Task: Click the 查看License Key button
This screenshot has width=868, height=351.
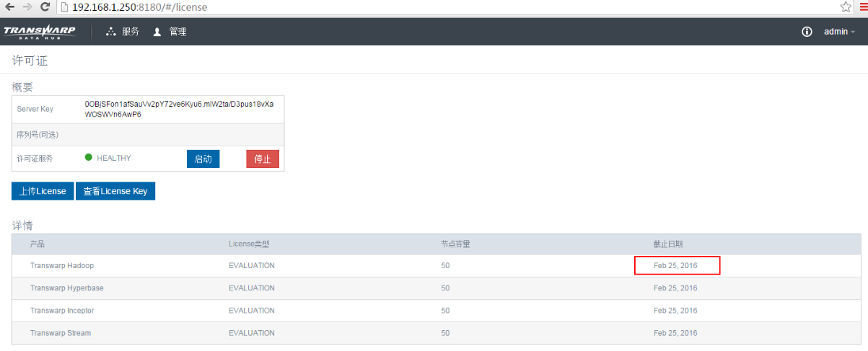Action: point(115,191)
